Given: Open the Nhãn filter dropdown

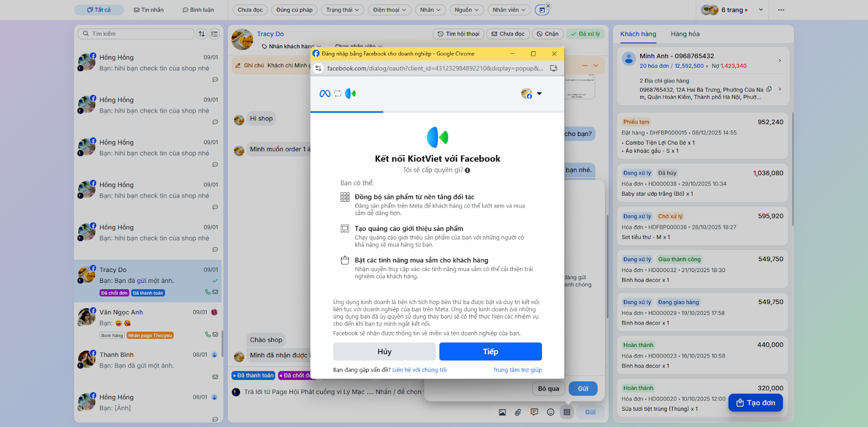Looking at the screenshot, I should click(x=430, y=10).
